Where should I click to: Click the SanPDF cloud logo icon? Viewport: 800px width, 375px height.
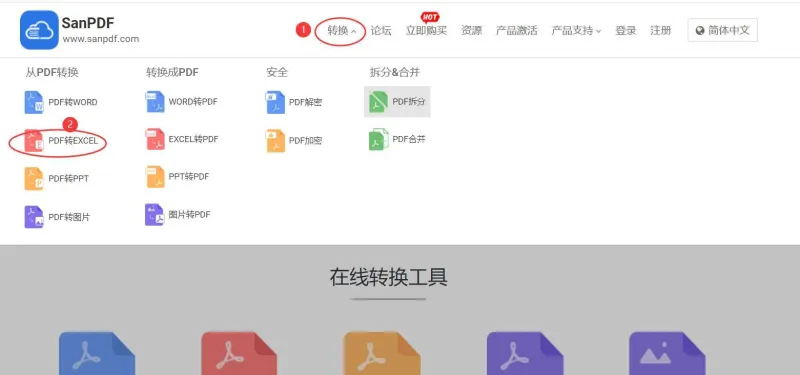39,30
